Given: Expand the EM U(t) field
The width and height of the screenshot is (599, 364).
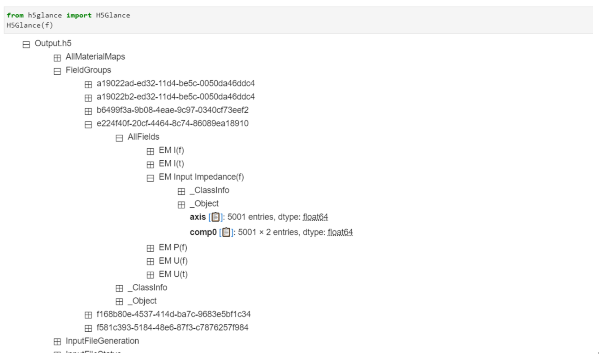Looking at the screenshot, I should tap(150, 275).
